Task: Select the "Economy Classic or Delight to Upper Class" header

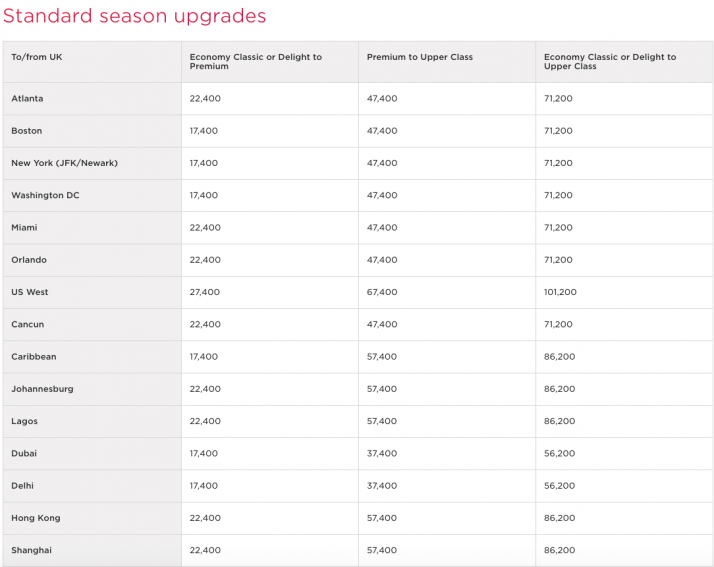Action: [x=610, y=62]
